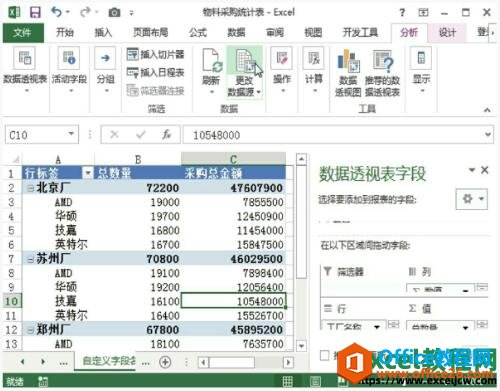Undo the last action

[x=56, y=12]
